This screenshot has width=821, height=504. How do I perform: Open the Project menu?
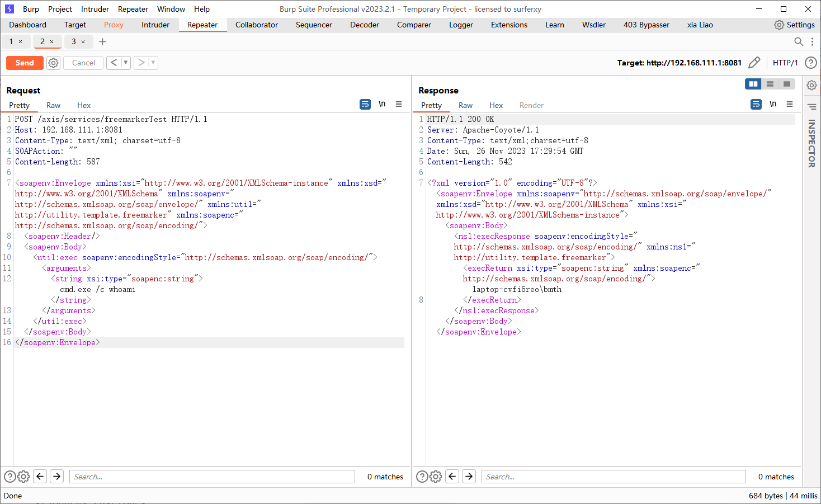pos(60,9)
